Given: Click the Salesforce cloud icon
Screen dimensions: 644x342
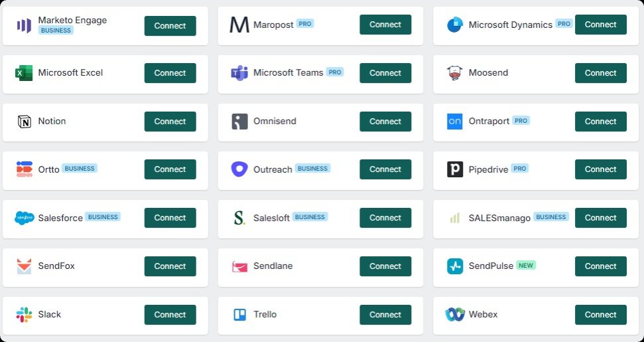Looking at the screenshot, I should (25, 218).
